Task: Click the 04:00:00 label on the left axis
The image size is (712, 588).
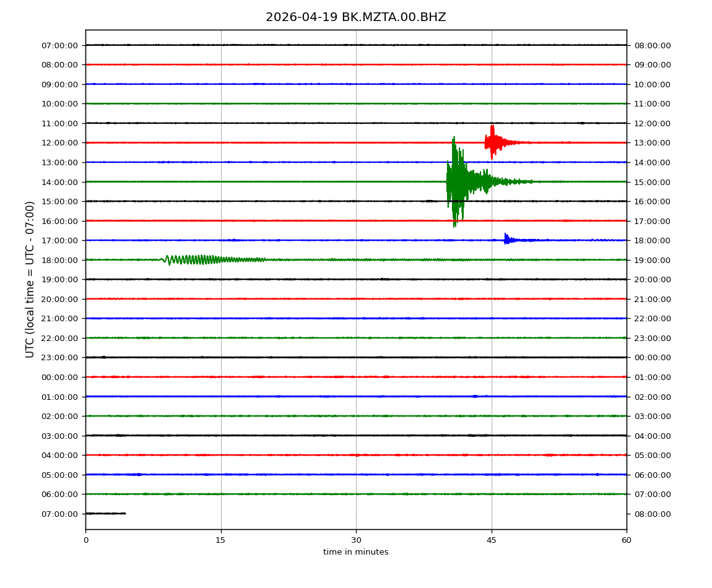Action: (x=60, y=456)
